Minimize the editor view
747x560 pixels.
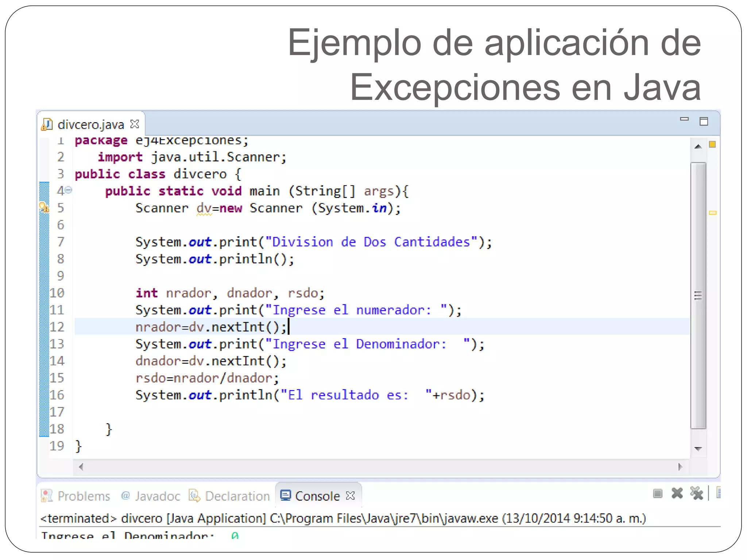pyautogui.click(x=684, y=119)
